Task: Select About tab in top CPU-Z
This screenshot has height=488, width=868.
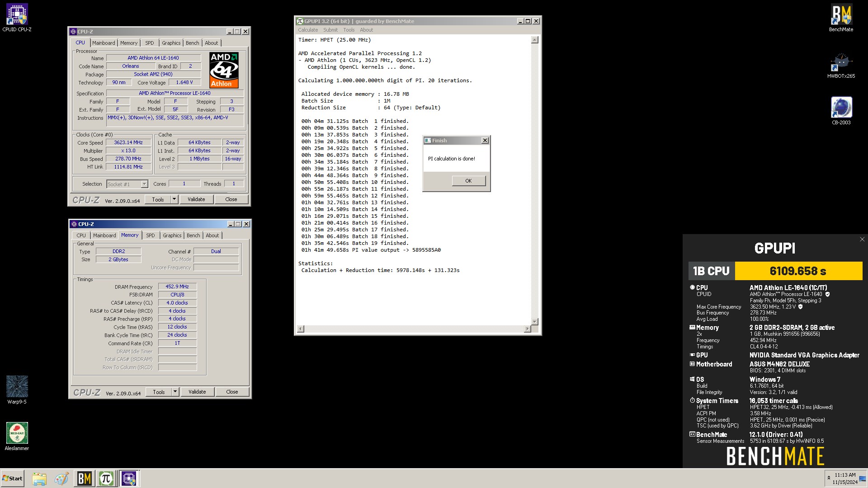Action: pos(212,43)
